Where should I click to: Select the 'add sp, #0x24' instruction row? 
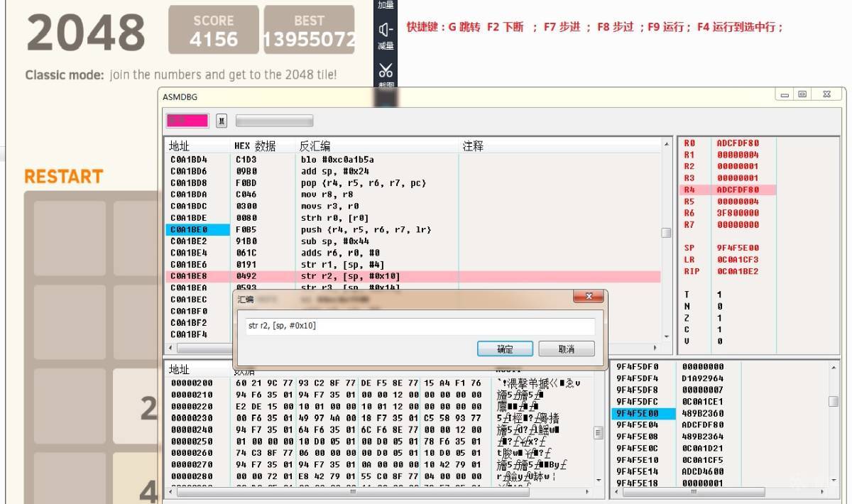[x=413, y=172]
